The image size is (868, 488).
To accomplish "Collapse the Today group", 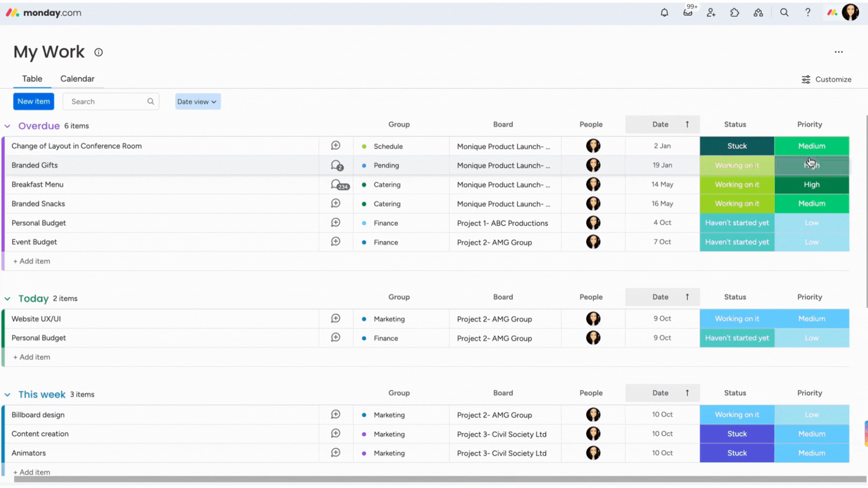I will (7, 298).
